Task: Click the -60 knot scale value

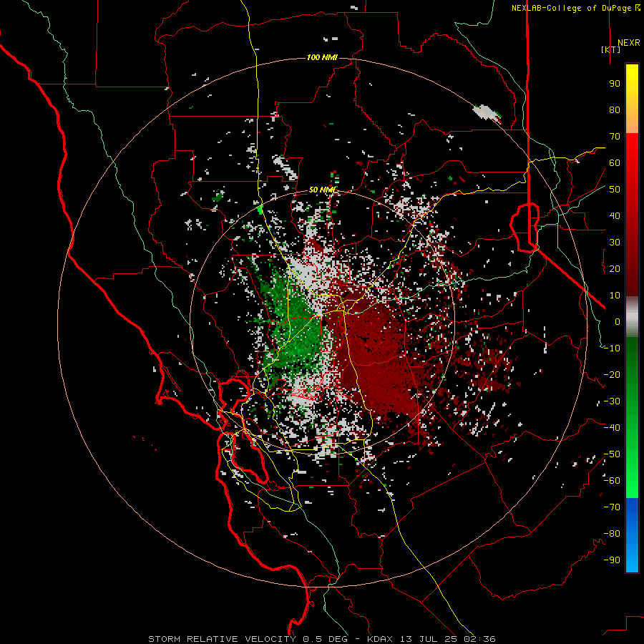Action: pyautogui.click(x=612, y=481)
